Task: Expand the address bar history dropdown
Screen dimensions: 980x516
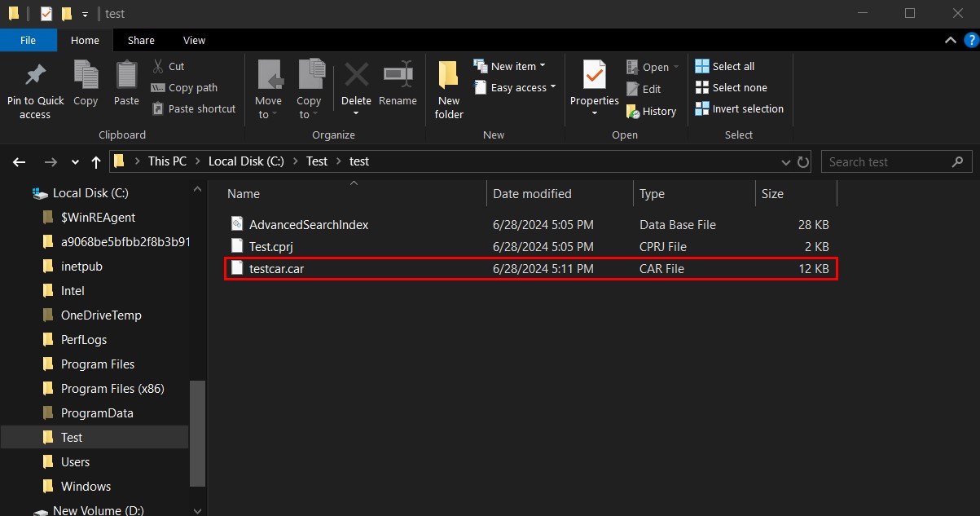Action: [x=788, y=161]
